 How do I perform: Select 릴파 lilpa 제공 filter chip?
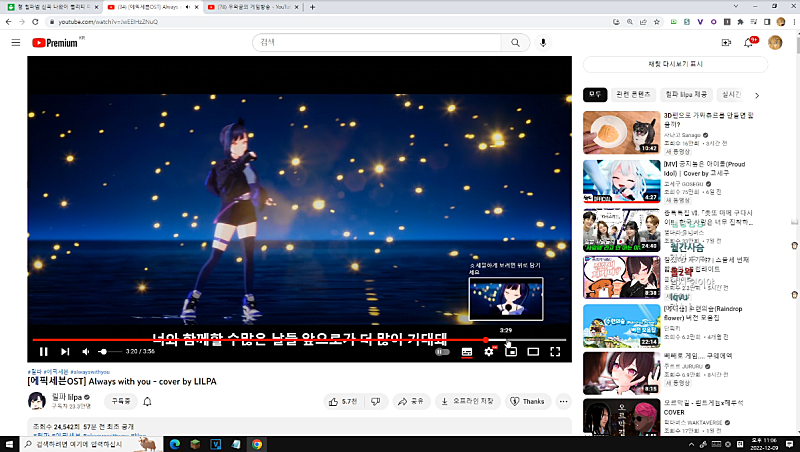pyautogui.click(x=686, y=94)
